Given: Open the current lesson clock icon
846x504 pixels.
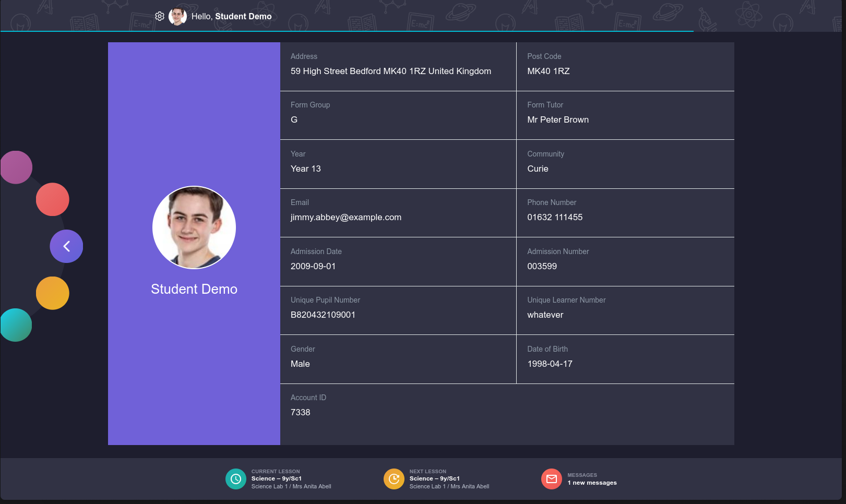Looking at the screenshot, I should click(x=236, y=479).
